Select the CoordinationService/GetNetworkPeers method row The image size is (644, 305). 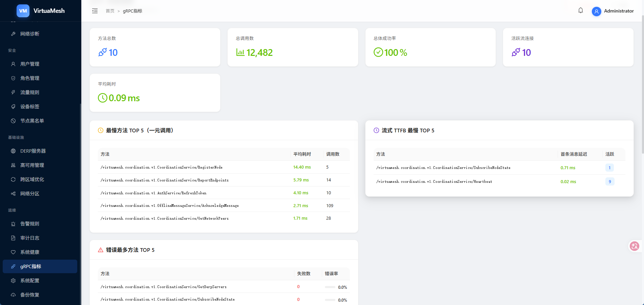coord(224,218)
